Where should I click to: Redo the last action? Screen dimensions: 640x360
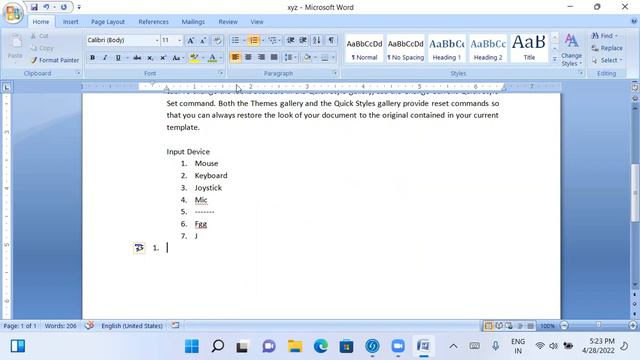click(64, 7)
